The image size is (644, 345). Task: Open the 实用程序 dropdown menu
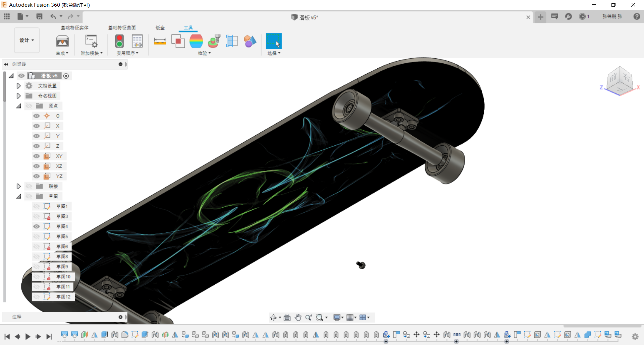127,53
